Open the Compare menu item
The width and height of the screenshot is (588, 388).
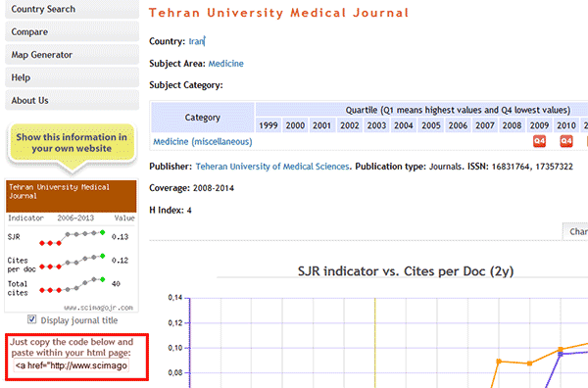point(72,32)
